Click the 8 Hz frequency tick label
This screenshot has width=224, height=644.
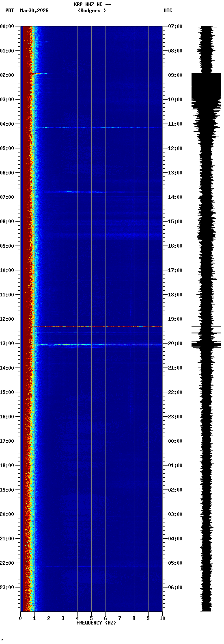pos(134,618)
